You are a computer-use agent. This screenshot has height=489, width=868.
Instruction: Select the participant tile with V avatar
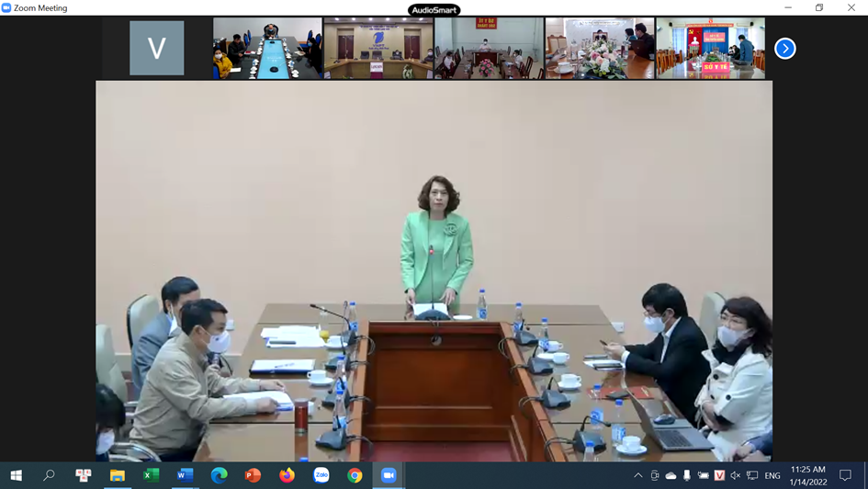pos(157,48)
